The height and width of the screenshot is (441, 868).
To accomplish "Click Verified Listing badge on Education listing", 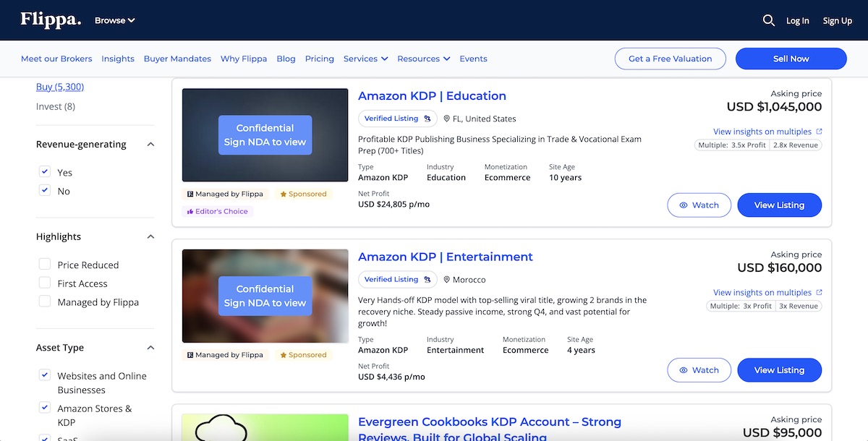I will [397, 119].
